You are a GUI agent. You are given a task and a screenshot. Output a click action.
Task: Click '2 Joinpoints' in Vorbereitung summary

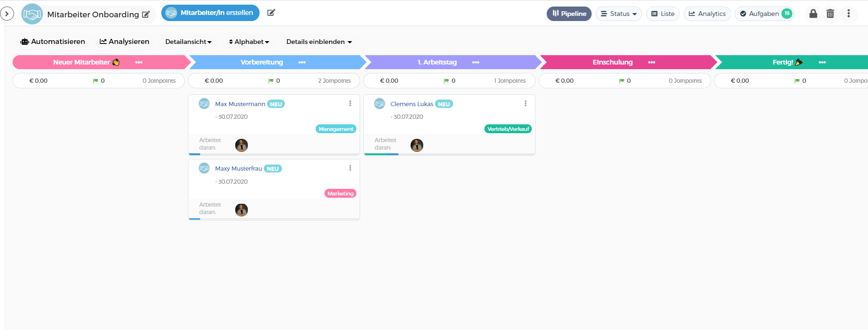tap(334, 81)
